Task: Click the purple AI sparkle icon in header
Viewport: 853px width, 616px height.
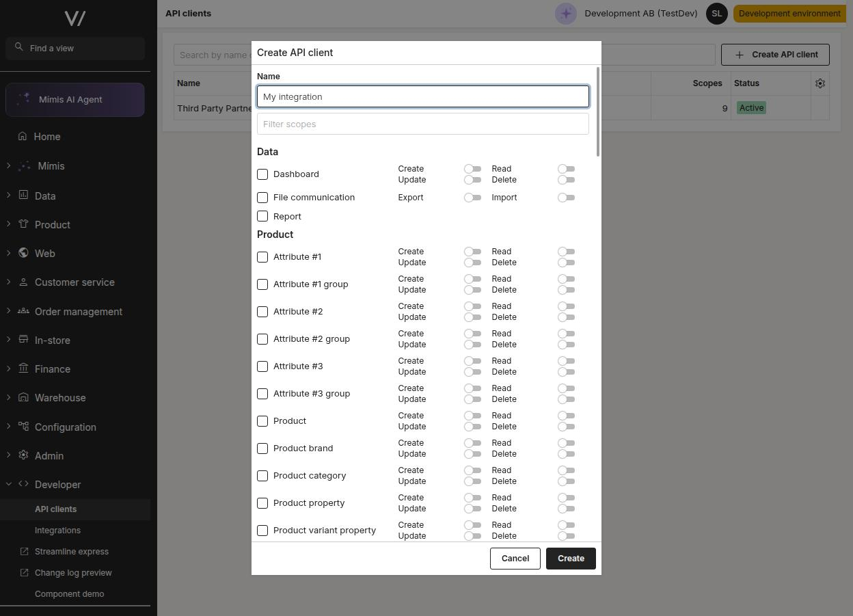Action: pyautogui.click(x=566, y=14)
